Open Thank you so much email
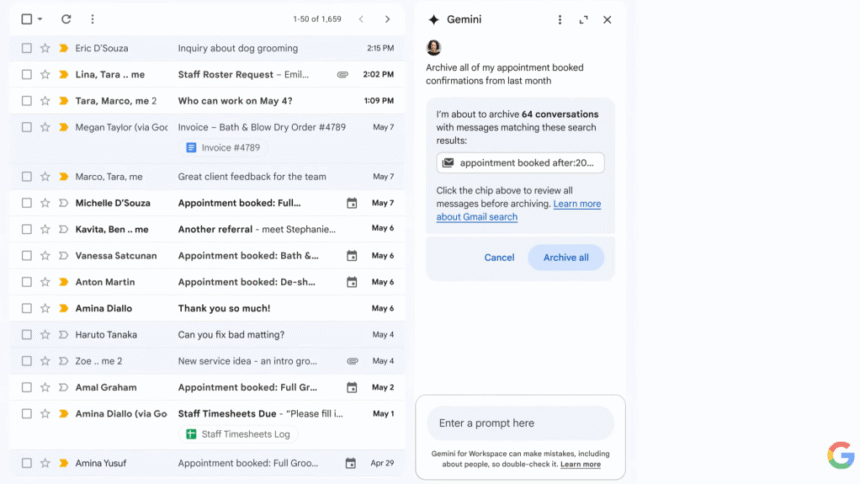 (224, 308)
